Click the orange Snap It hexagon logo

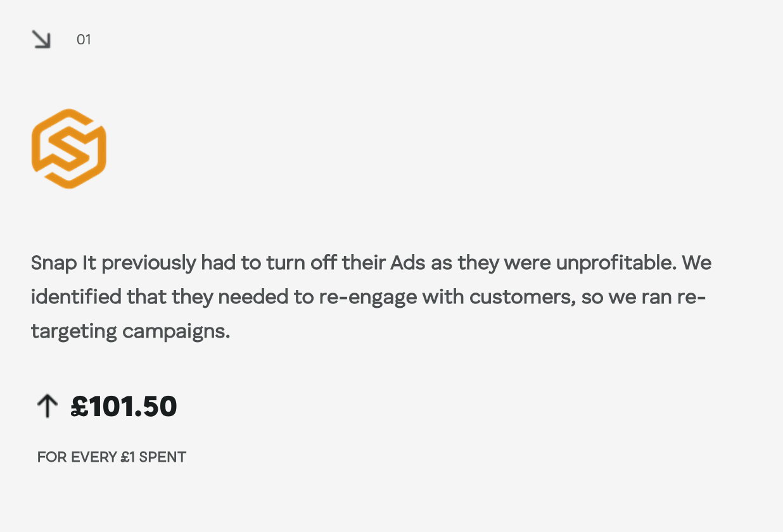tap(68, 148)
